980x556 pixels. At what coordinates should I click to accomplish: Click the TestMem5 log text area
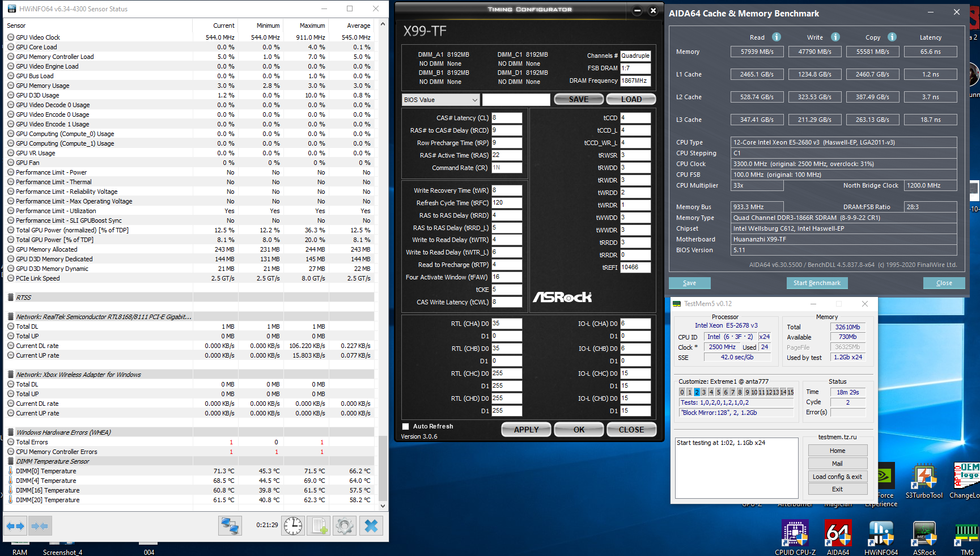[737, 468]
